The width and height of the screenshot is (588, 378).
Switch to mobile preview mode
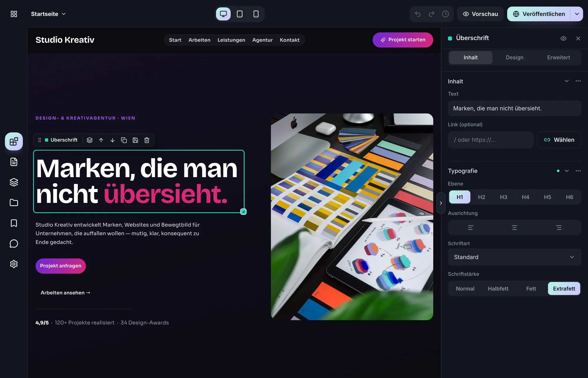(x=256, y=14)
